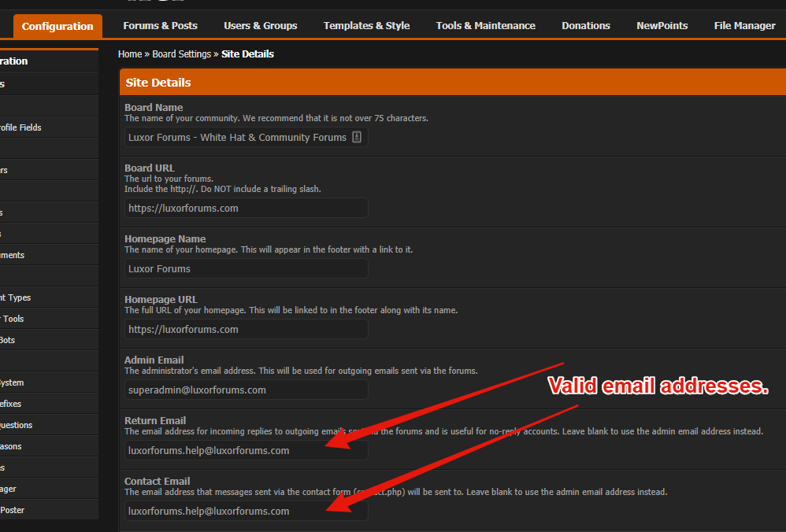Open the Questions sidebar item

tap(49, 425)
